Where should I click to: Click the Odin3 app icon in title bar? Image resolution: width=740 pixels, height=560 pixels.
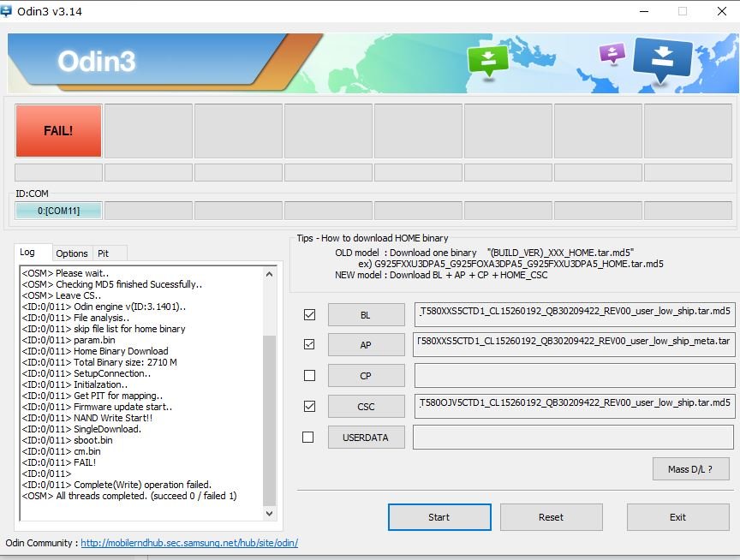pyautogui.click(x=6, y=10)
